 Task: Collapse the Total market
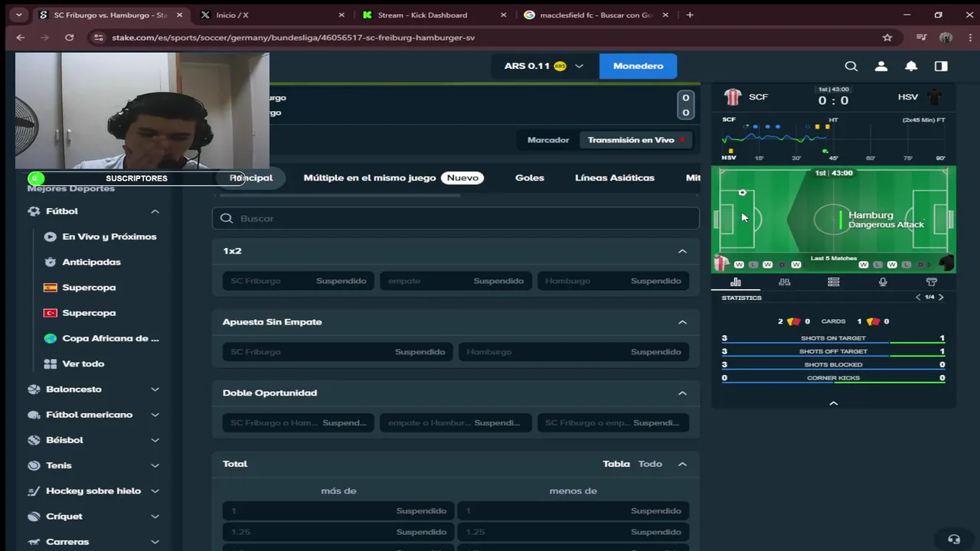(682, 464)
